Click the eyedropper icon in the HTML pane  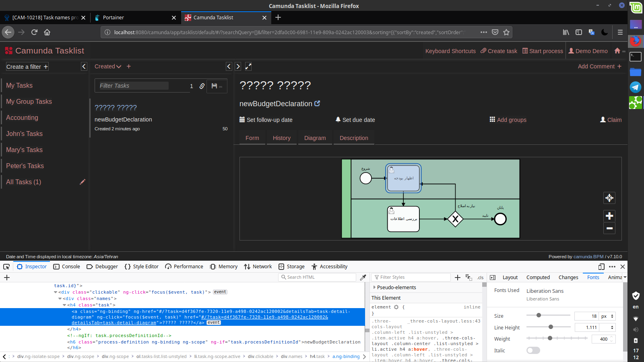(x=363, y=277)
